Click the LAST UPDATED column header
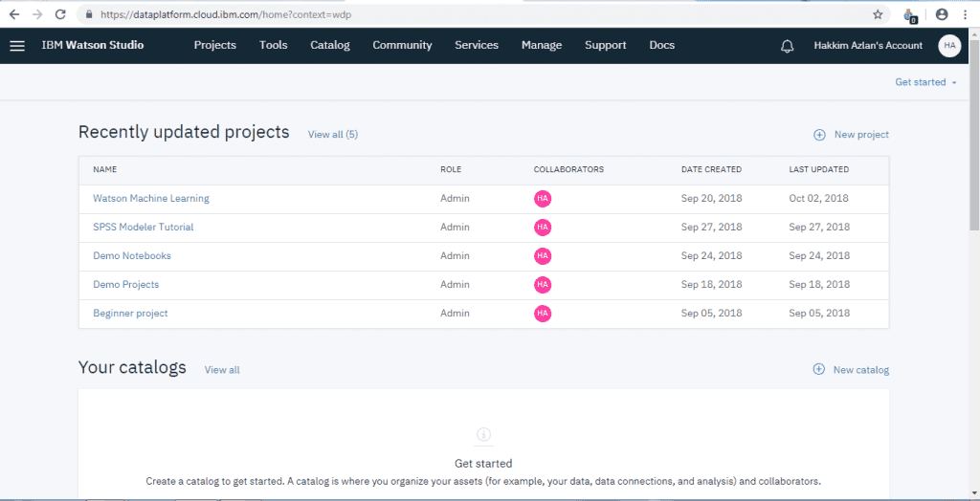The width and height of the screenshot is (980, 501). click(x=819, y=169)
